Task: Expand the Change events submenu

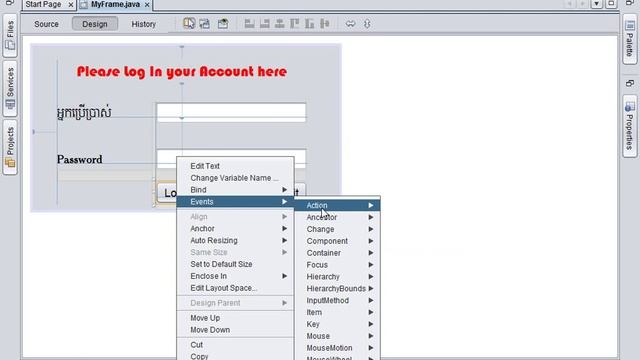Action: pos(338,229)
